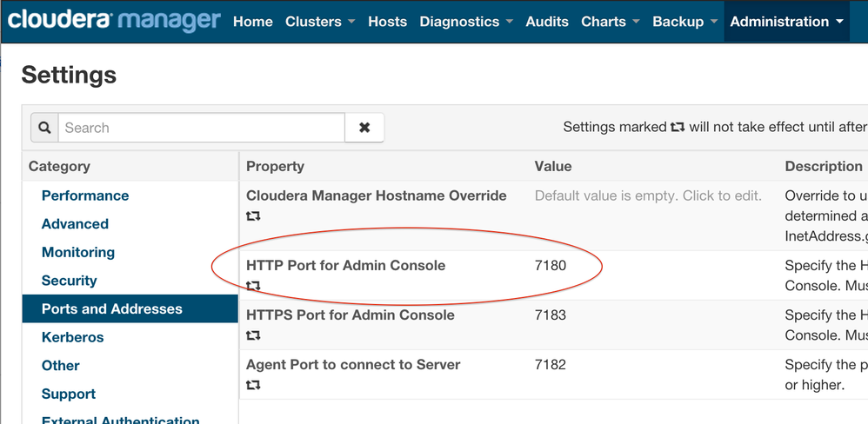
Task: Click into the Search settings field
Action: click(x=202, y=128)
